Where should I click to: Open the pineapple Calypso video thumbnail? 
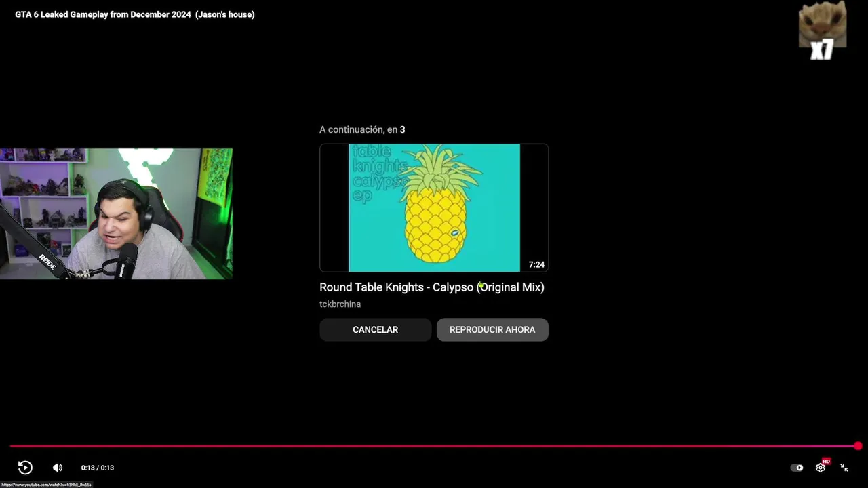tap(434, 207)
